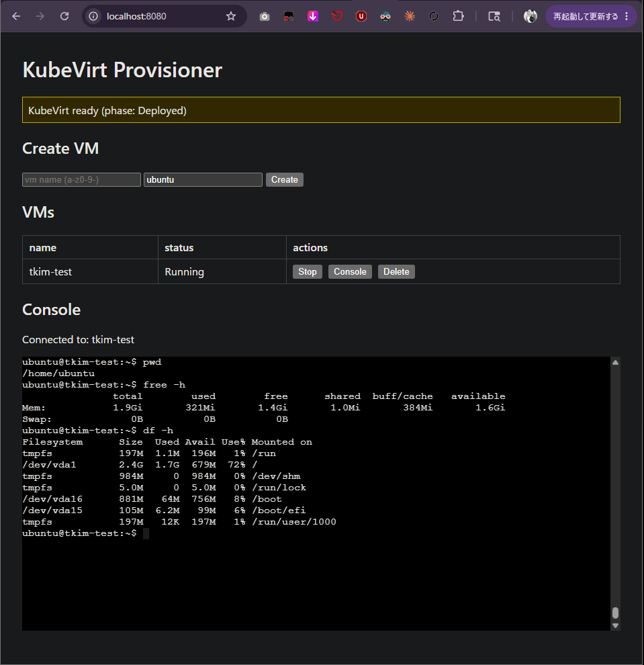Click the Create VM button
This screenshot has width=644, height=665.
click(x=285, y=179)
